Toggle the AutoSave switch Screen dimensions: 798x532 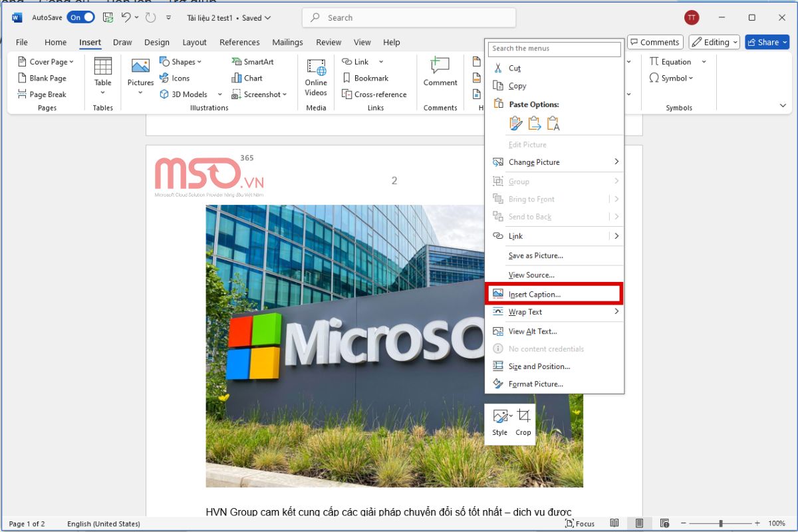click(80, 18)
